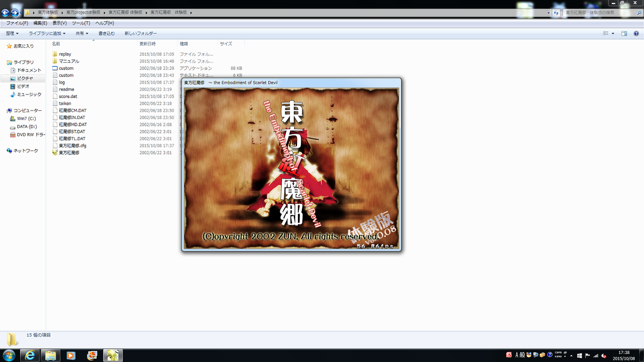Open recent pages dropdown beside forward arrow

(x=22, y=13)
